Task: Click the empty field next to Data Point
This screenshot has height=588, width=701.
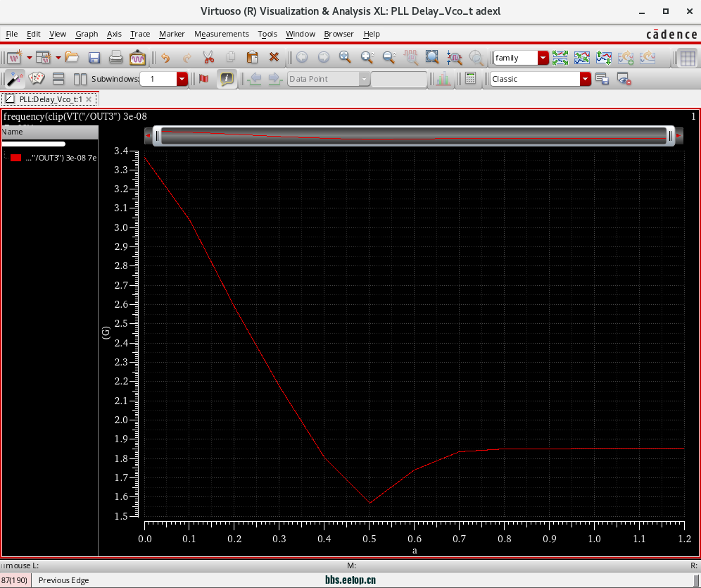Action: click(399, 79)
